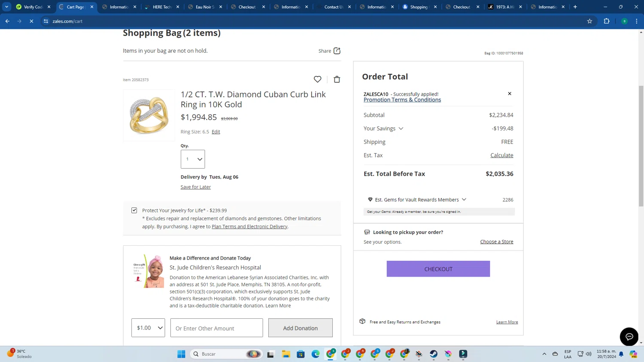Open Microsoft Edge from the taskbar
The width and height of the screenshot is (644, 362).
point(316,354)
